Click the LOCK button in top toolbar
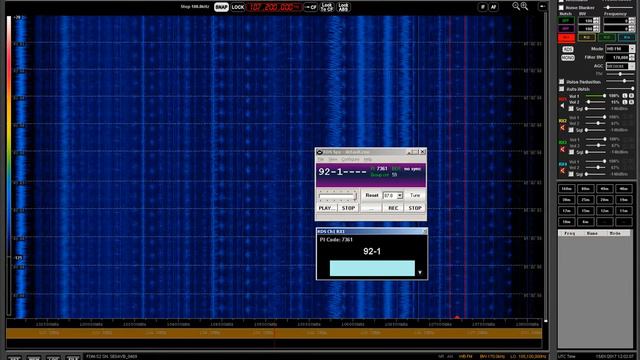This screenshot has width=640, height=360. coord(238,7)
